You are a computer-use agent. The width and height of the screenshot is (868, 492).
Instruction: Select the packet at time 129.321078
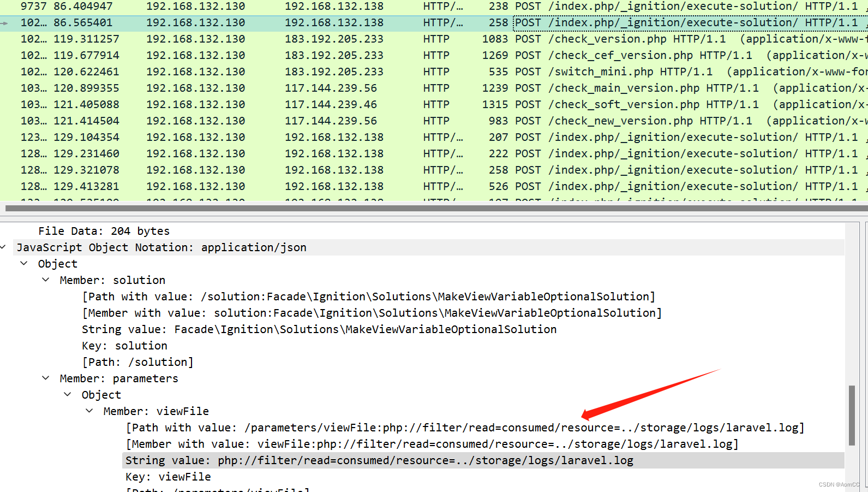(434, 170)
